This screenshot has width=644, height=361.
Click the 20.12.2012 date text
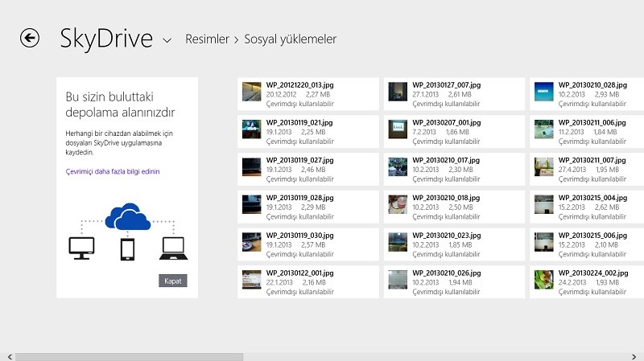tap(281, 94)
